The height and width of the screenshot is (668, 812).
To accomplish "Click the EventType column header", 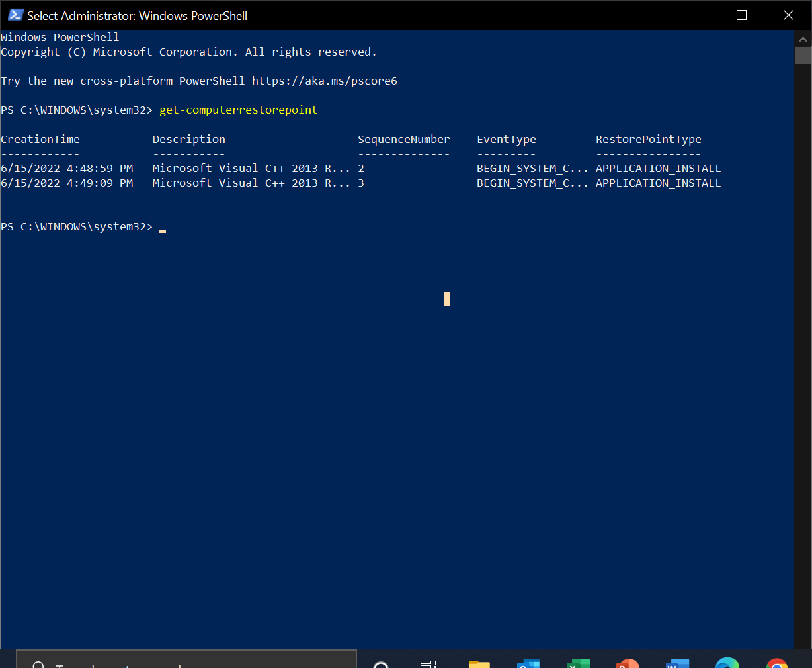I will 507,140.
